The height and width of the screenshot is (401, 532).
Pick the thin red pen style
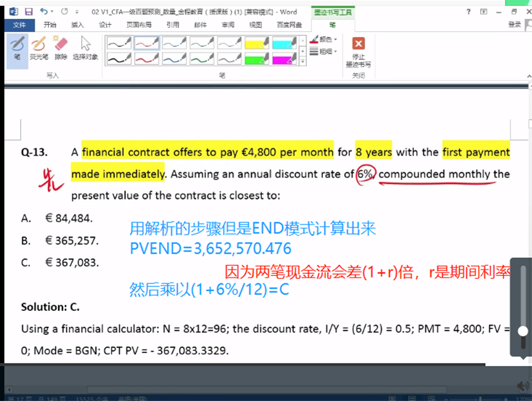[x=147, y=43]
